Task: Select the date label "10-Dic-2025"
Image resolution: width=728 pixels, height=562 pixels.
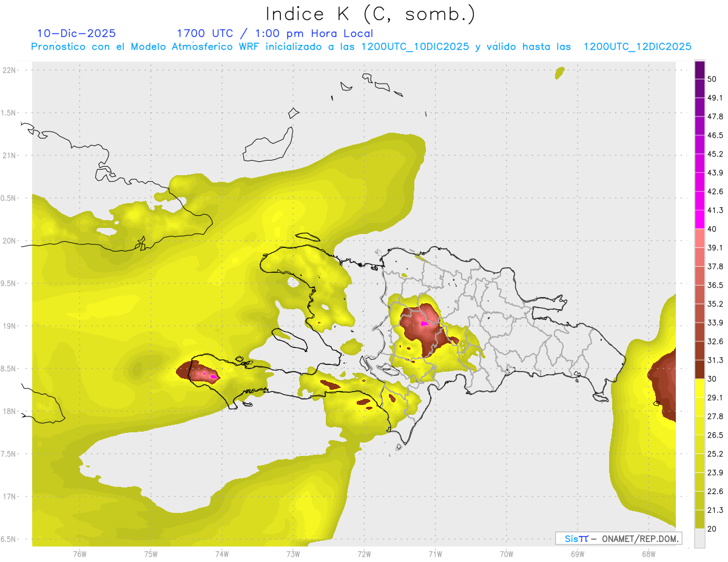Action: tap(76, 33)
